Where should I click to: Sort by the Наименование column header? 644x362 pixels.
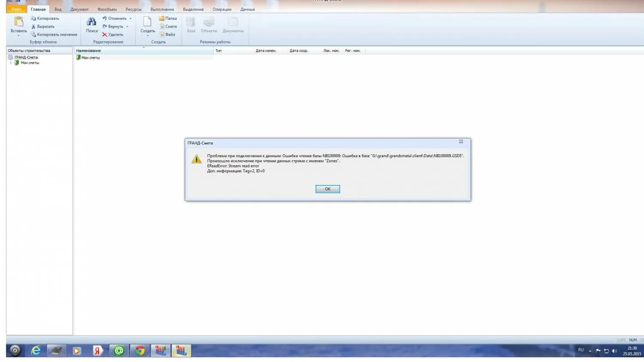point(144,51)
